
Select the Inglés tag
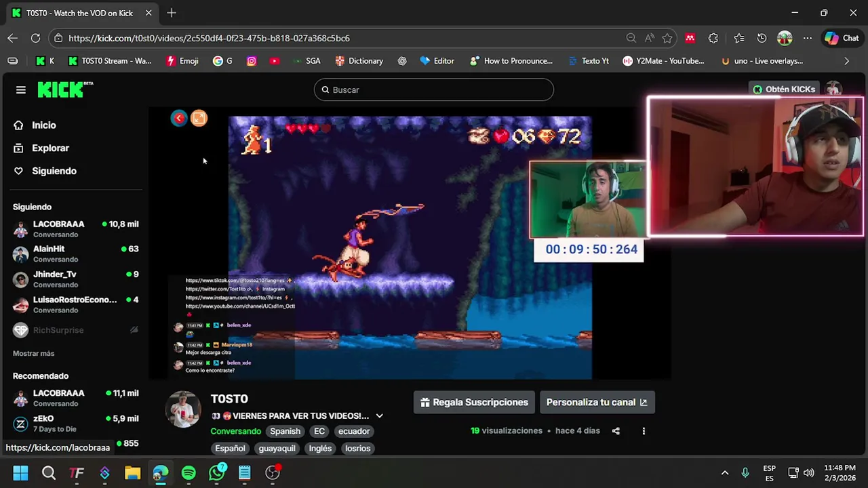[x=320, y=449]
